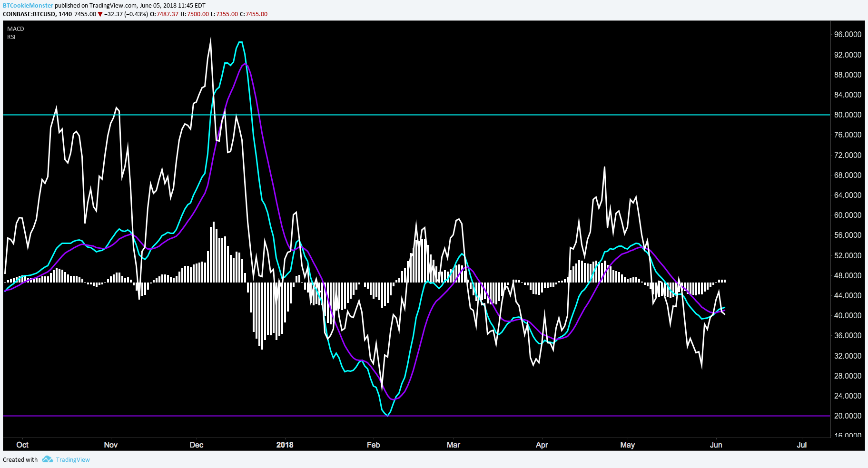
Task: Click the COINBASE:BTCUSD symbol text
Action: tap(30, 14)
